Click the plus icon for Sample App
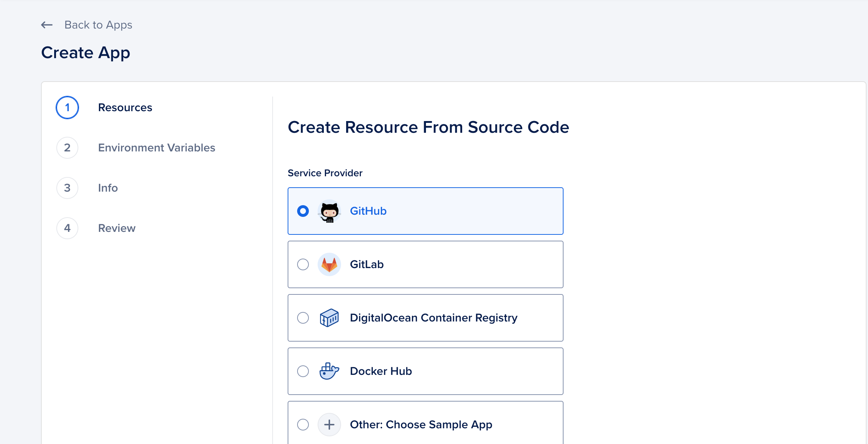Screen dimensions: 868x444 (x=329, y=425)
